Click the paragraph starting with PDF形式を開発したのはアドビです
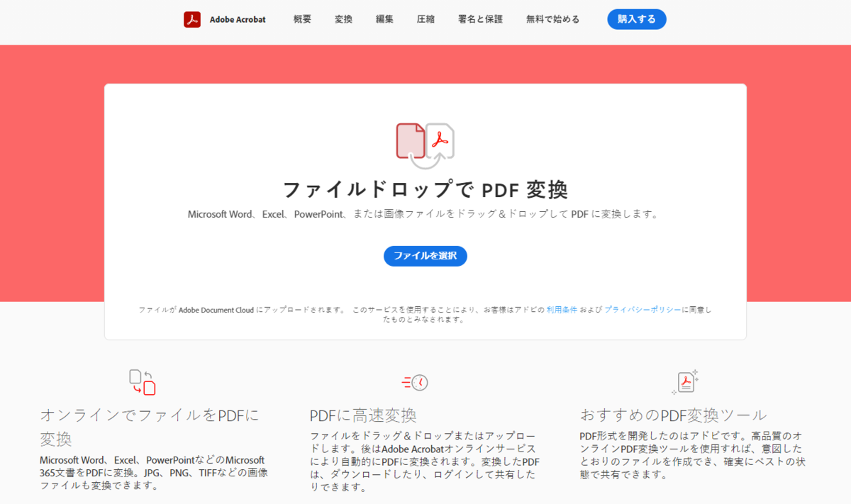Viewport: 851px width, 504px height. (693, 455)
